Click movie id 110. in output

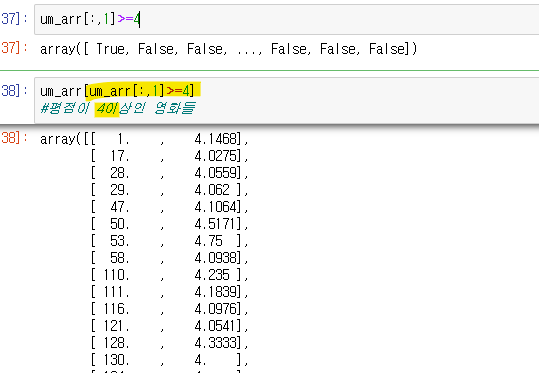click(x=116, y=275)
